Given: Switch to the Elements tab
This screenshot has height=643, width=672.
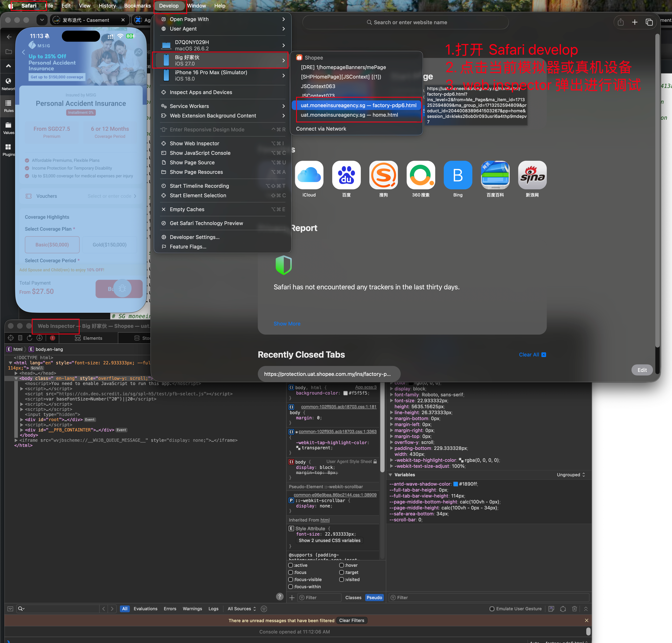Looking at the screenshot, I should click(x=89, y=338).
